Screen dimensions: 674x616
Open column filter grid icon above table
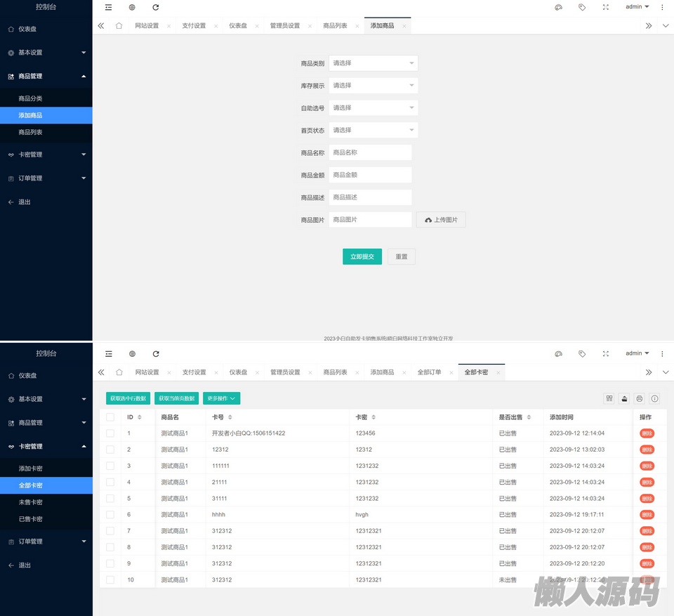[x=609, y=398]
